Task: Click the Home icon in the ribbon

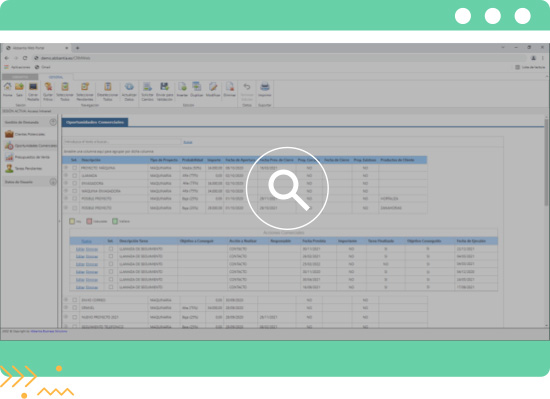Action: (x=7, y=87)
